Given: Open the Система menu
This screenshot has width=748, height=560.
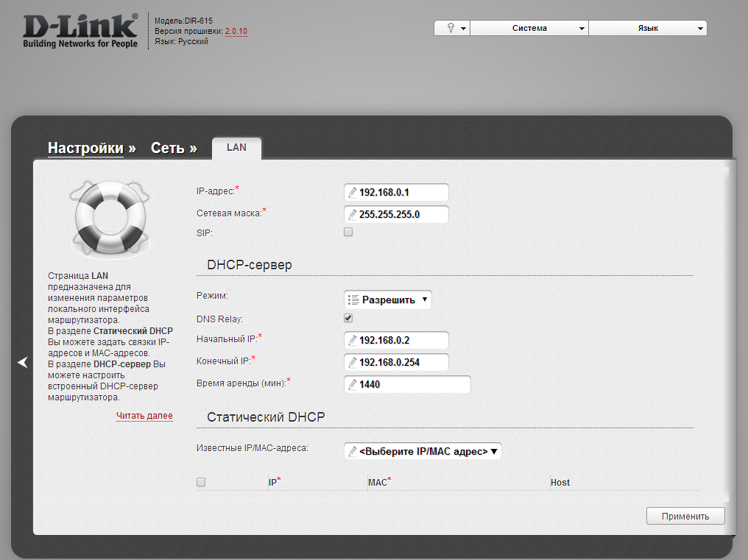Looking at the screenshot, I should (529, 28).
